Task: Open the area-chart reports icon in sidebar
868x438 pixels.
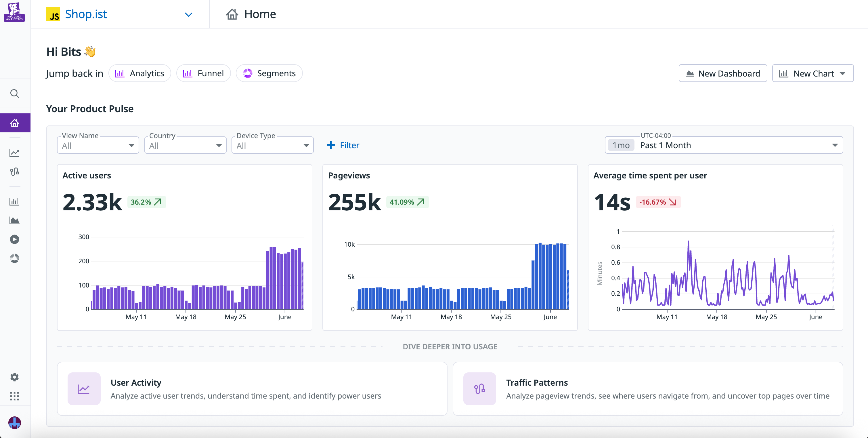Action: coord(15,220)
